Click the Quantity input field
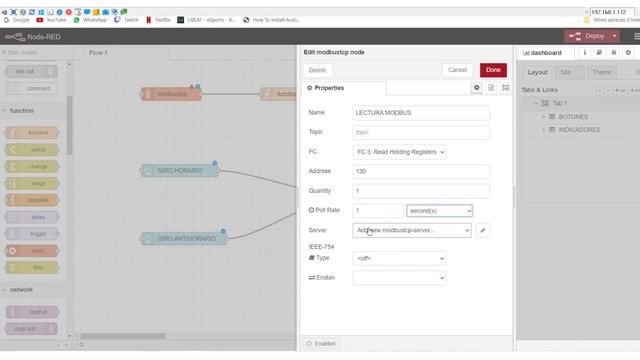This screenshot has height=360, width=640. click(x=421, y=191)
